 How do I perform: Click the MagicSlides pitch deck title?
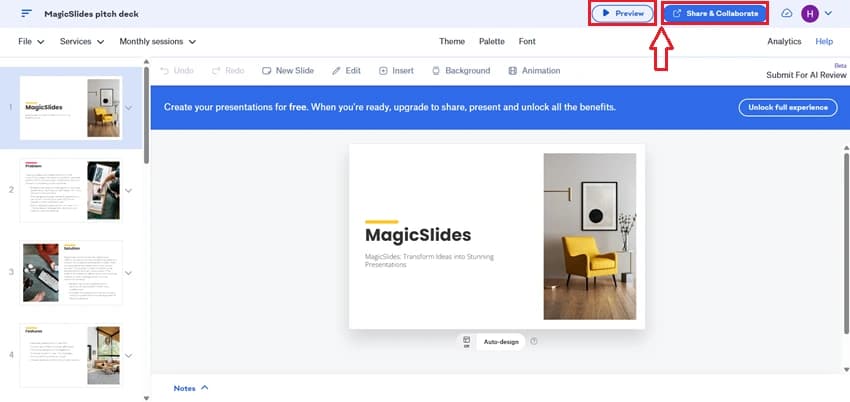point(92,14)
